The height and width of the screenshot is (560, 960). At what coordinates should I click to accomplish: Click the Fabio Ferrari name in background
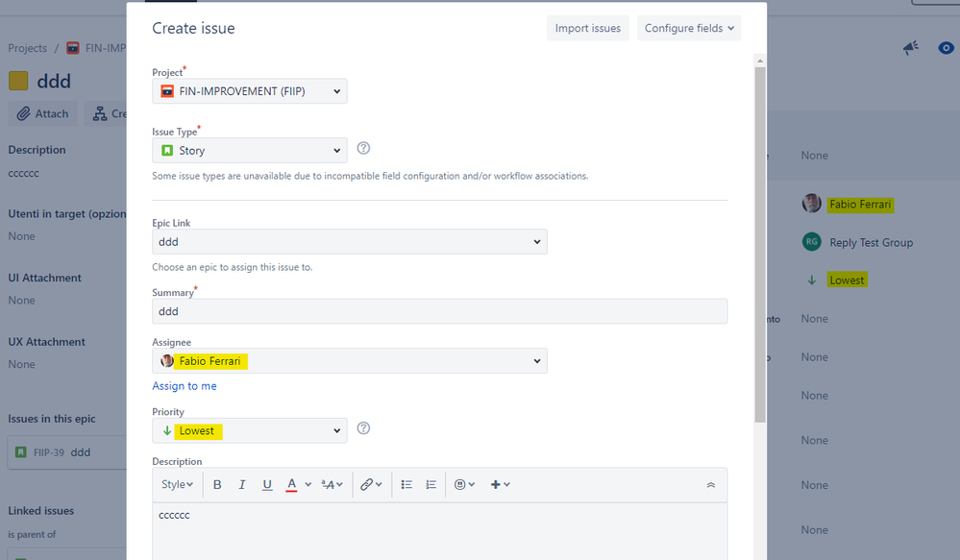point(860,205)
